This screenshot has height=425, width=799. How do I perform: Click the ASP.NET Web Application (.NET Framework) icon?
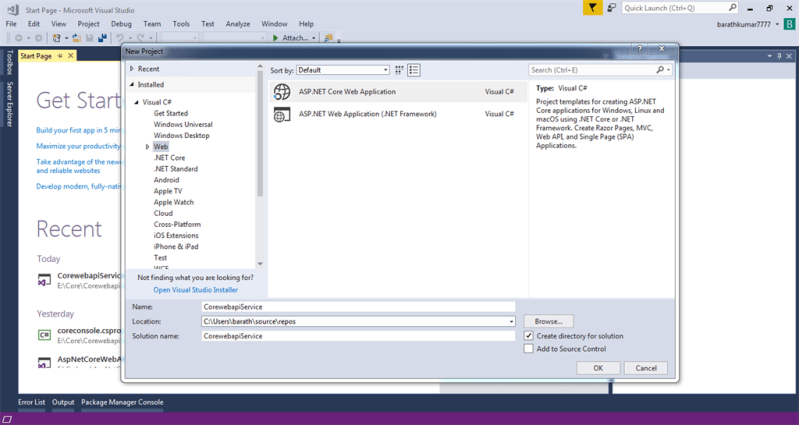[282, 114]
